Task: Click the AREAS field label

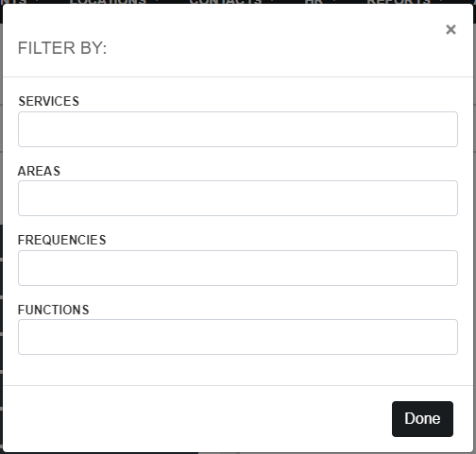Action: pyautogui.click(x=39, y=171)
